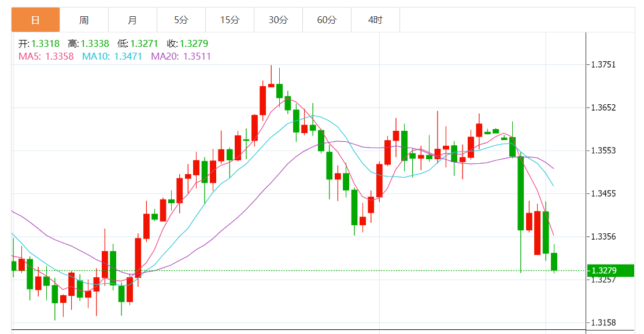Click the 收 closing price in header

[194, 43]
